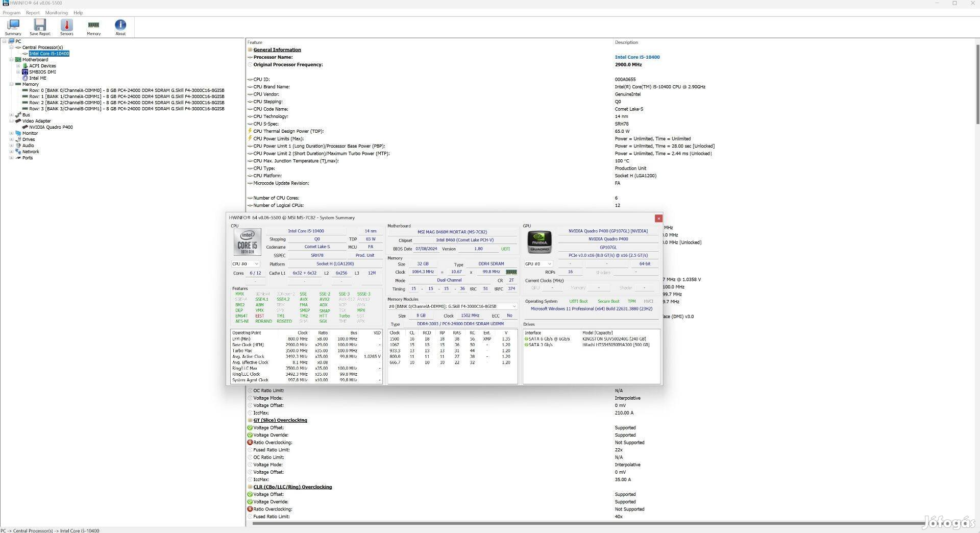Open the GPU #0 selector dropdown
The image size is (980, 533).
point(538,264)
